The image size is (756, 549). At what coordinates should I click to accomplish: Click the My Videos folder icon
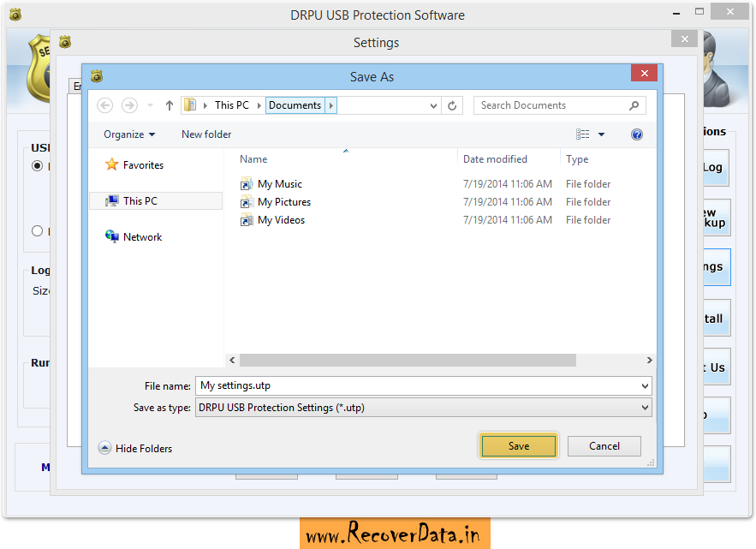coord(247,220)
